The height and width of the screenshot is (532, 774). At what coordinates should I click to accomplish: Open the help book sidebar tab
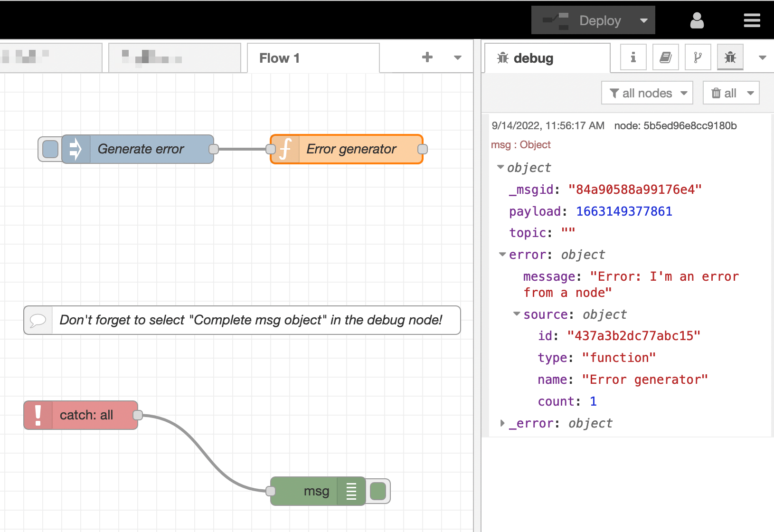coord(665,57)
